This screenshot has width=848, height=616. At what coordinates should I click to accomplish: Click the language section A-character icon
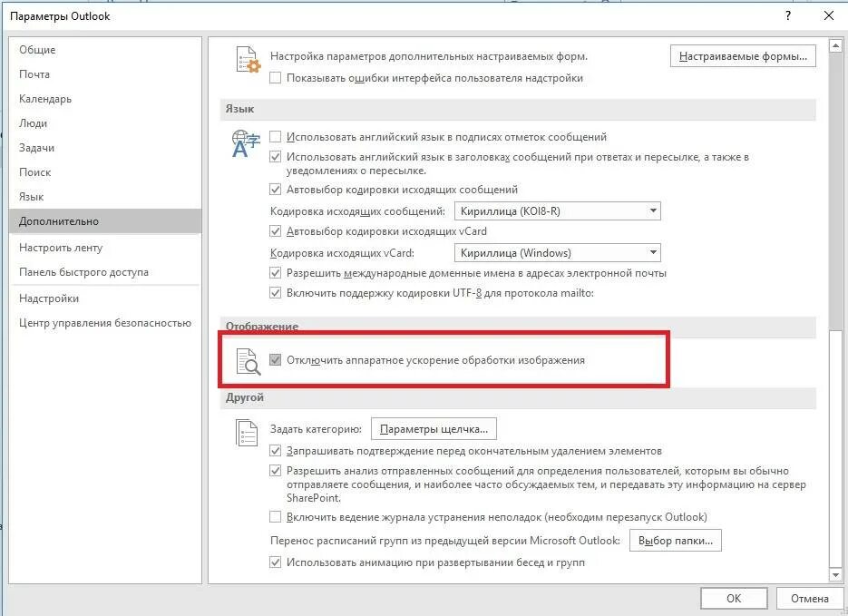click(246, 143)
